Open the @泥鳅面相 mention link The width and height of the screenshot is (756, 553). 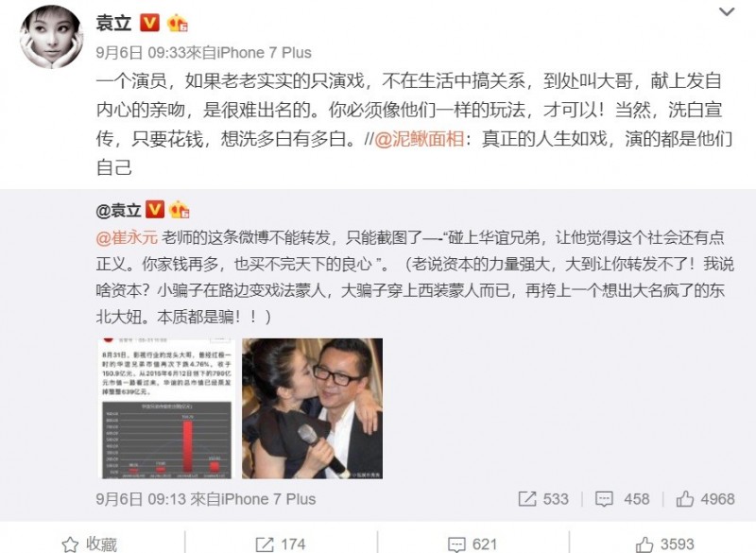pyautogui.click(x=420, y=139)
